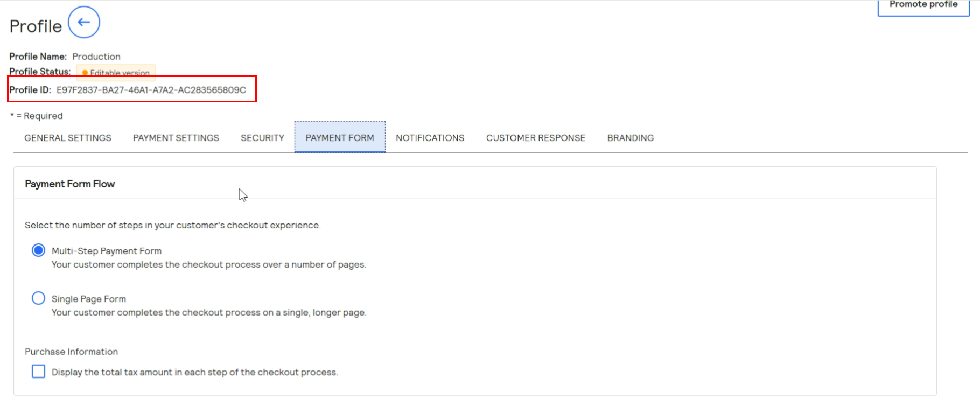
Task: Open the Branding tab
Action: (630, 138)
